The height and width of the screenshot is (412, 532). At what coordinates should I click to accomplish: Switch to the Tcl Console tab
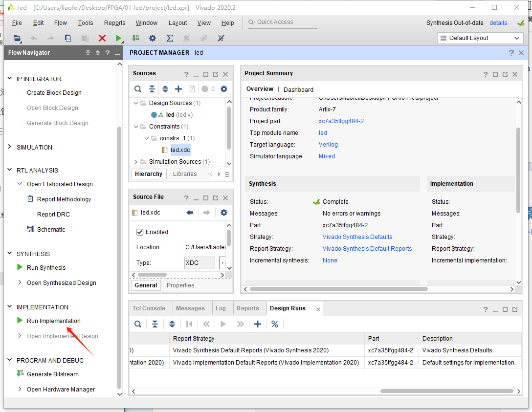(149, 308)
